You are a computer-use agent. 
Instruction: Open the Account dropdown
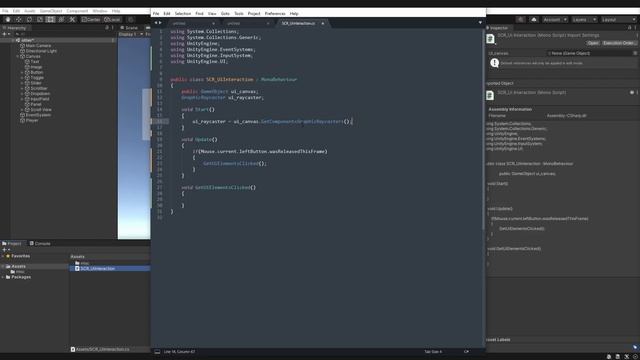(555, 19)
